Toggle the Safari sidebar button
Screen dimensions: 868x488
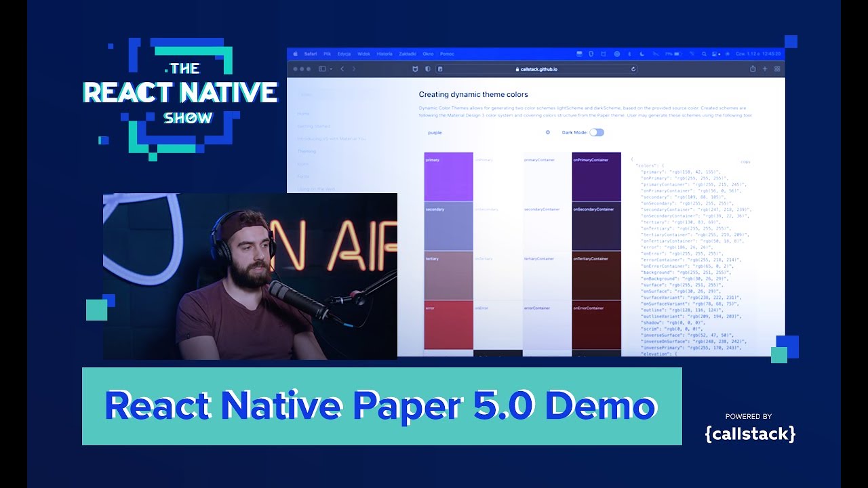click(x=321, y=69)
